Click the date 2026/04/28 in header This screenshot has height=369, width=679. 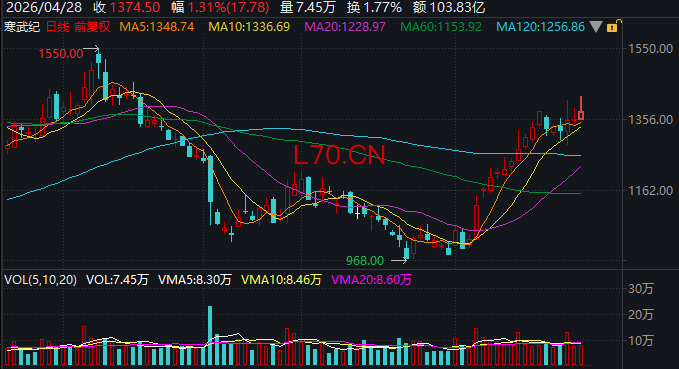click(44, 7)
